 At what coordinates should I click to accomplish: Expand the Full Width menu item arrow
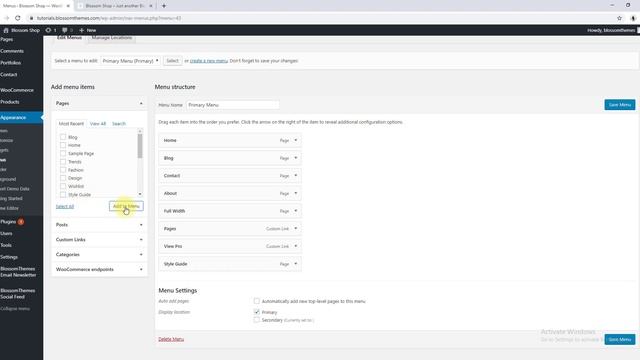pos(296,211)
